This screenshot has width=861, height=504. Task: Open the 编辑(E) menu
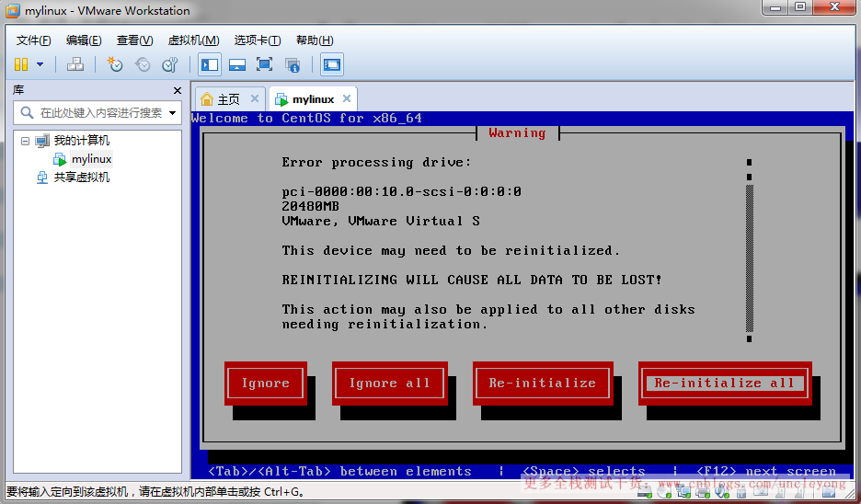pyautogui.click(x=84, y=40)
